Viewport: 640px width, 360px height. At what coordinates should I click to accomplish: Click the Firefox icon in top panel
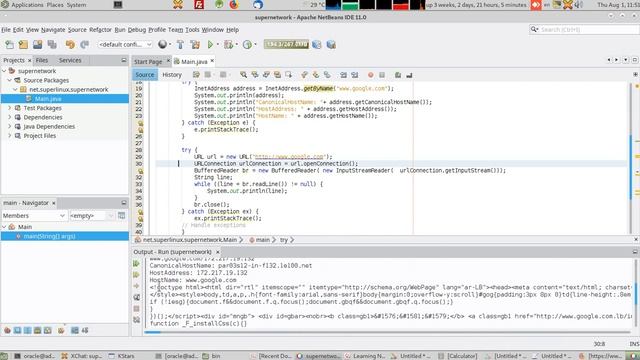coord(234,4)
